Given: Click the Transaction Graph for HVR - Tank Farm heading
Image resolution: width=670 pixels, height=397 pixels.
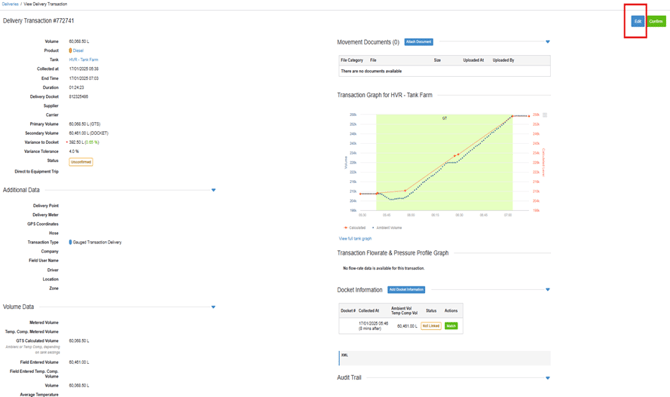Looking at the screenshot, I should click(385, 95).
